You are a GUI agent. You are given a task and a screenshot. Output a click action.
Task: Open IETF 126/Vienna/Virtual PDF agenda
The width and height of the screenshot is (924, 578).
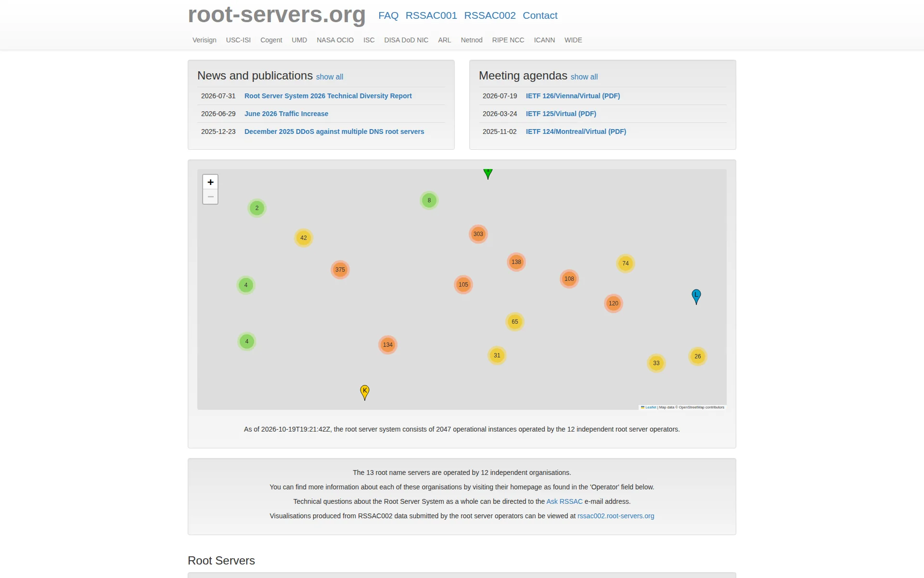point(573,96)
